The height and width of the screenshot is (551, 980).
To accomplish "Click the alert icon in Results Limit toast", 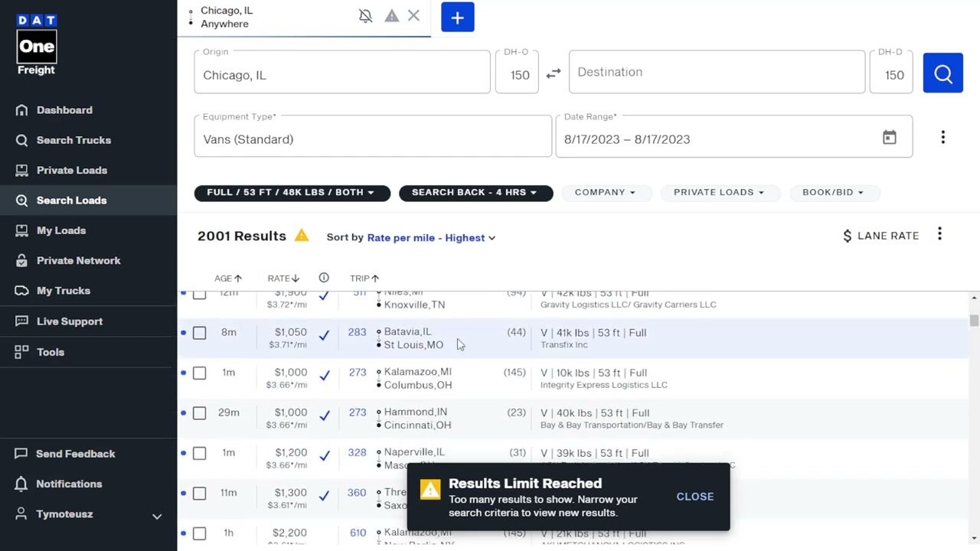I will 430,490.
